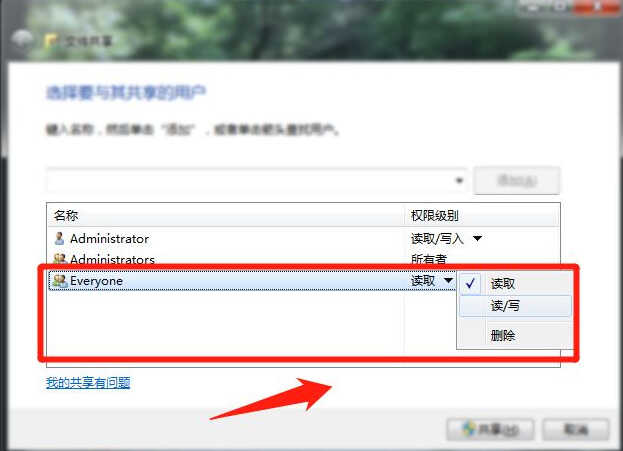This screenshot has width=623, height=451.
Task: Click the Everyone group icon
Action: (60, 281)
